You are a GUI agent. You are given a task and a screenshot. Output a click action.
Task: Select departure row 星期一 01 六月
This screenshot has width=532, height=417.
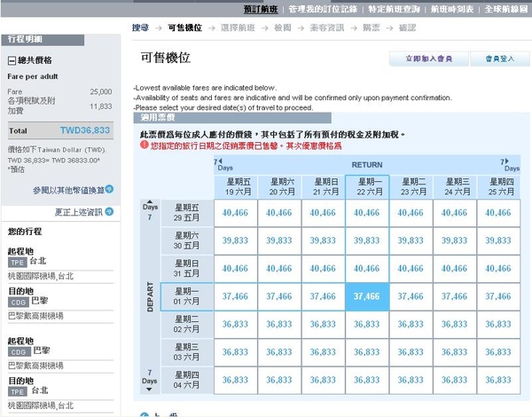coord(187,296)
